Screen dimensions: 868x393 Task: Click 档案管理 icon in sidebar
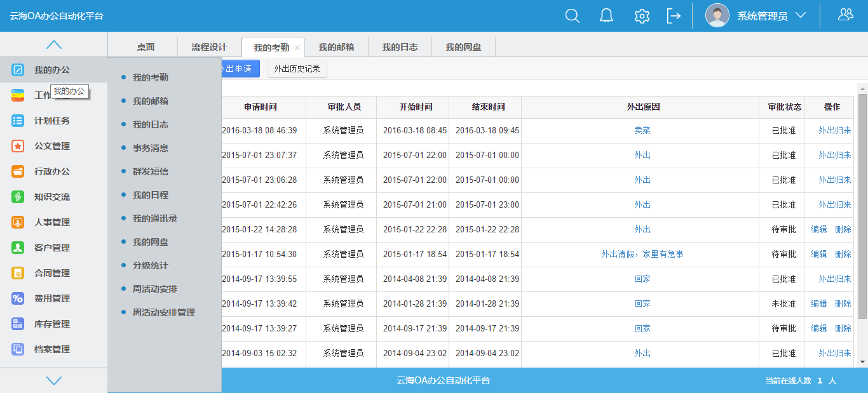point(18,349)
